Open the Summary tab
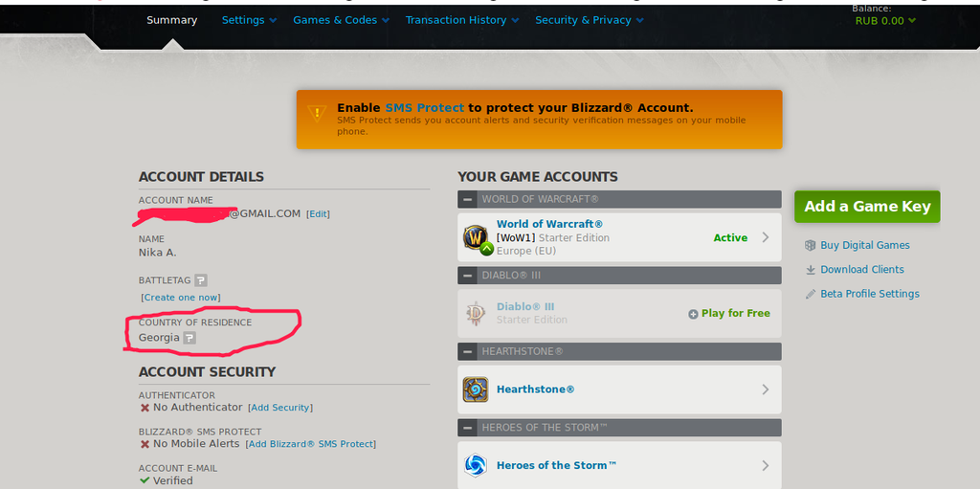This screenshot has height=489, width=980. (x=172, y=20)
